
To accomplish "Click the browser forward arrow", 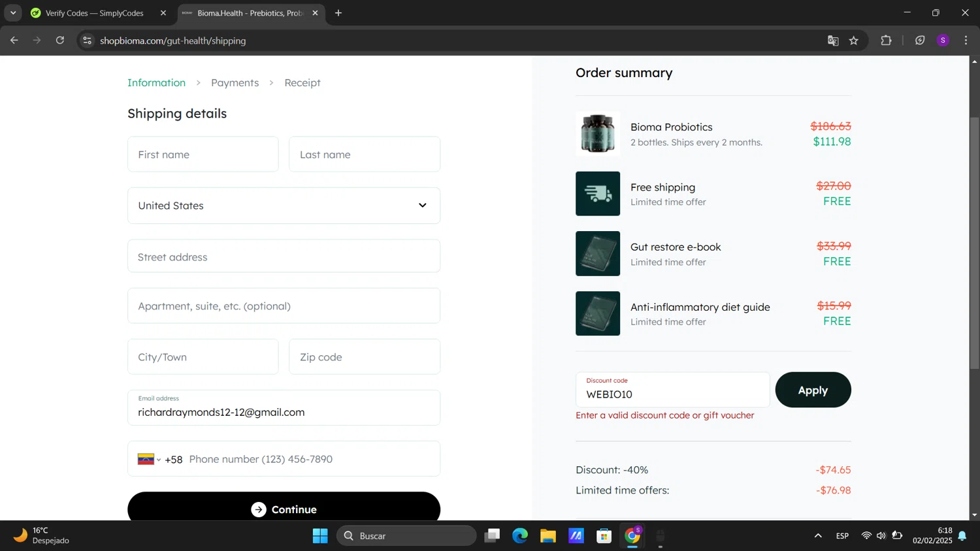I will coord(37,40).
